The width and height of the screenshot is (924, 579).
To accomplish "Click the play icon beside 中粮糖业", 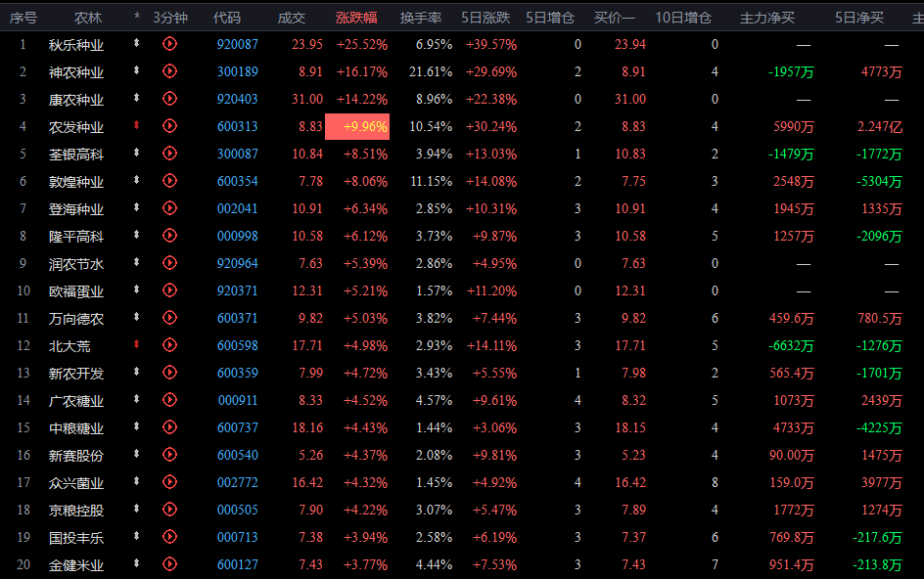I will [169, 427].
